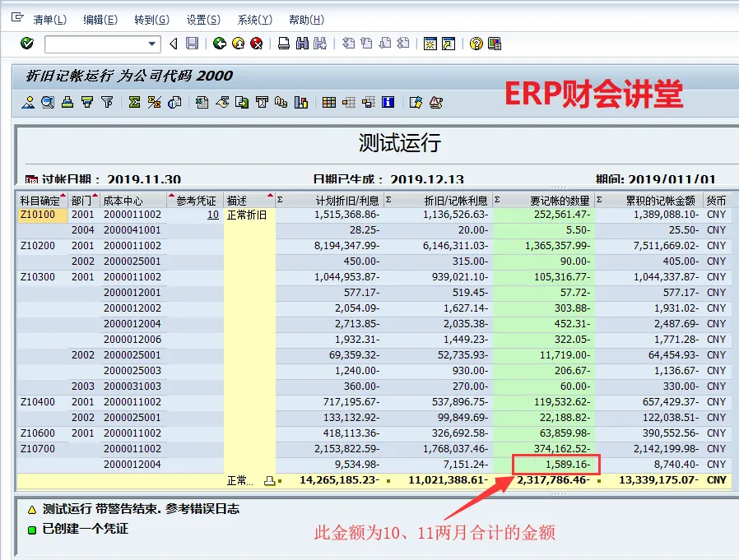Open the window menu icon left of 清单
The width and height of the screenshot is (739, 560).
coord(17,18)
